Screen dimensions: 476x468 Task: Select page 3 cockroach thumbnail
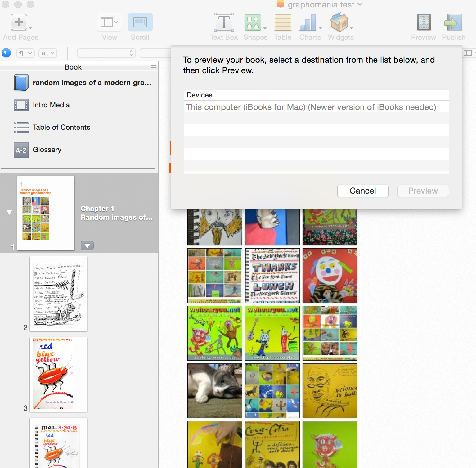58,374
